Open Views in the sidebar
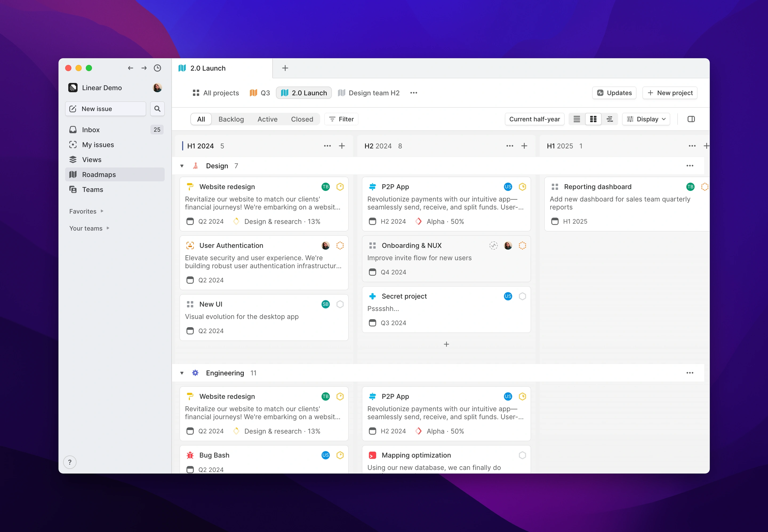Screen dimensions: 768x532 pyautogui.click(x=115, y=159)
